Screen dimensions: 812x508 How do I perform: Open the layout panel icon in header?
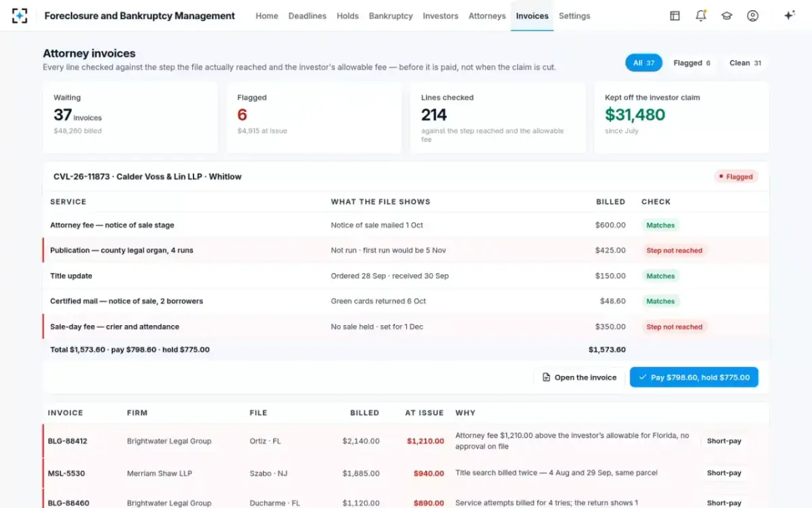(675, 16)
